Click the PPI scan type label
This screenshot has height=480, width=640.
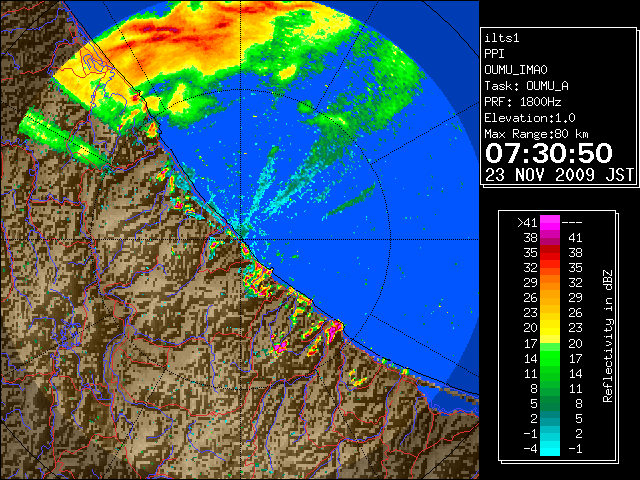coord(494,54)
